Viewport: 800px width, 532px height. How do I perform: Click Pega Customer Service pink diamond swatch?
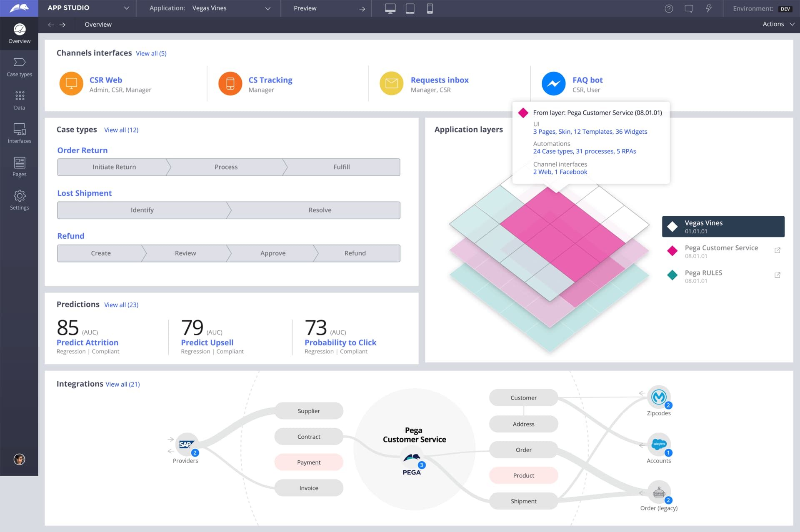coord(672,250)
